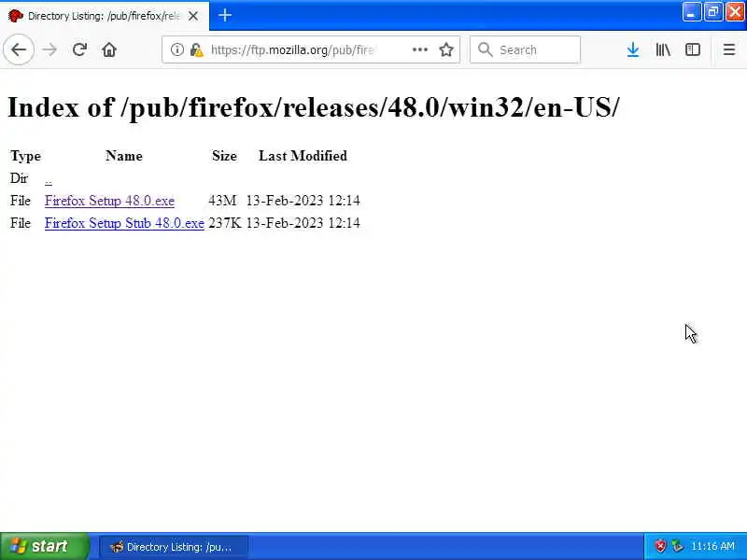Click the 237K size cell
Viewport: 747px width, 560px height.
click(x=224, y=223)
